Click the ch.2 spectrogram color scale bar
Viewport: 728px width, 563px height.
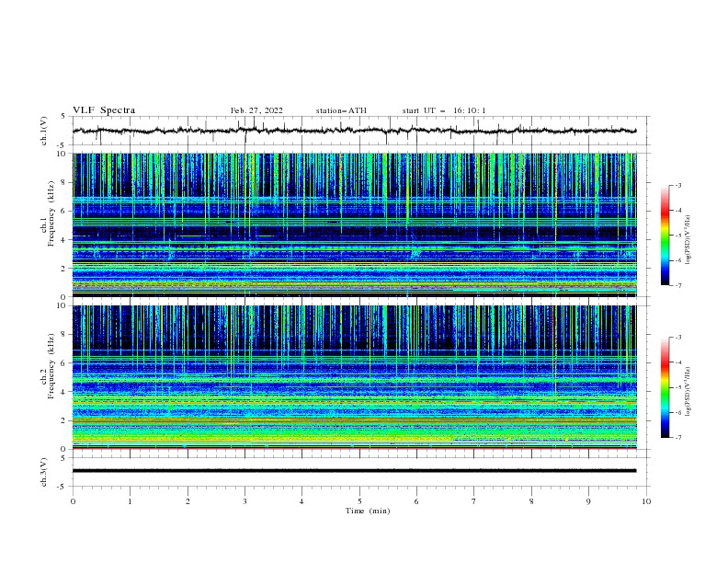point(665,387)
